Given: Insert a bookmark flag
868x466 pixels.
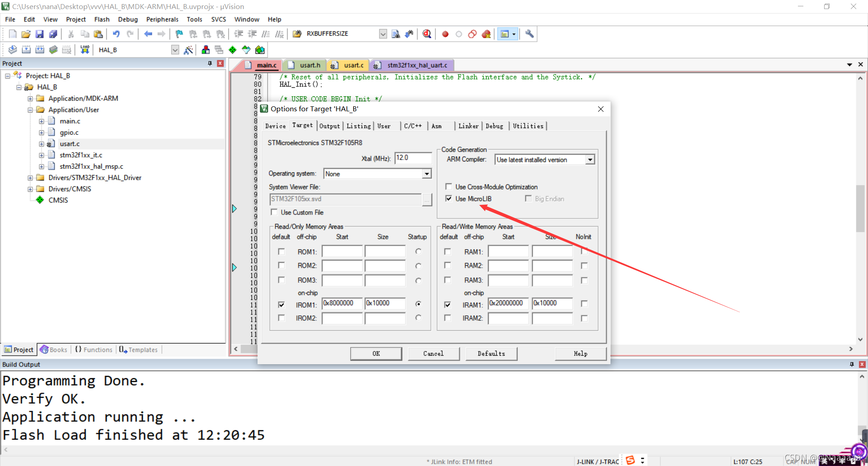Looking at the screenshot, I should [x=179, y=34].
